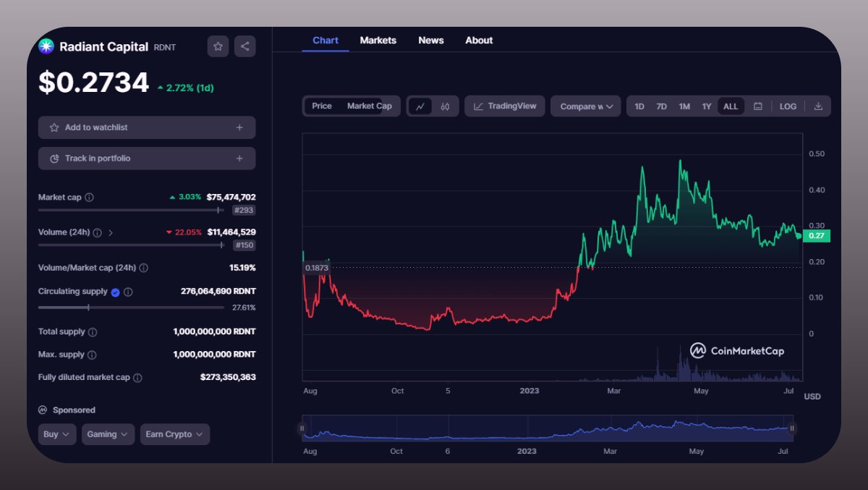Click the Radiant Capital logo icon
This screenshot has width=868, height=490.
pos(46,46)
